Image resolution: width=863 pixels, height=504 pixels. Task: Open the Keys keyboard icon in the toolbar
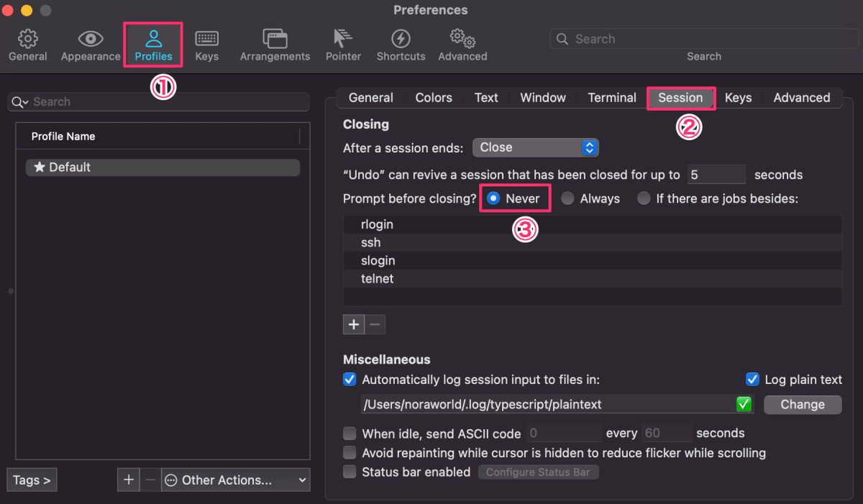click(x=206, y=38)
